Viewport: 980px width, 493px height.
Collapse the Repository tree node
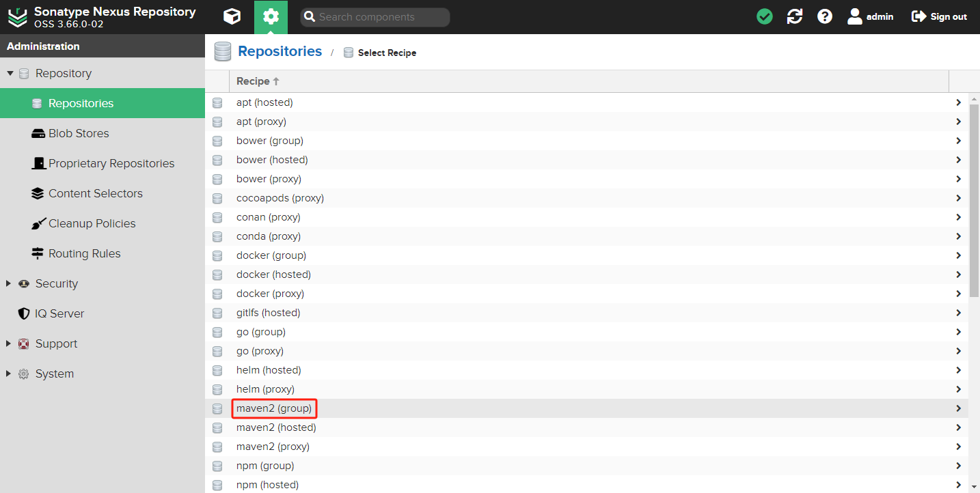point(10,73)
